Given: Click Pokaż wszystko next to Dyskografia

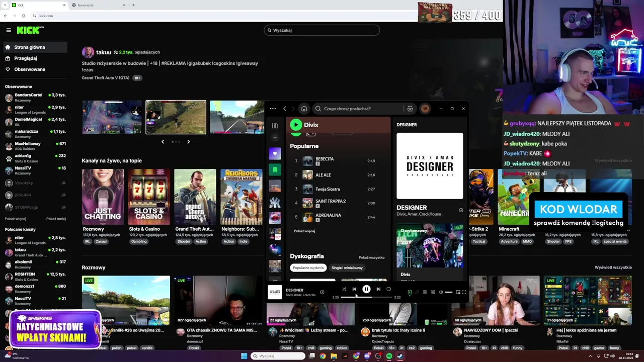Looking at the screenshot, I should click(371, 257).
